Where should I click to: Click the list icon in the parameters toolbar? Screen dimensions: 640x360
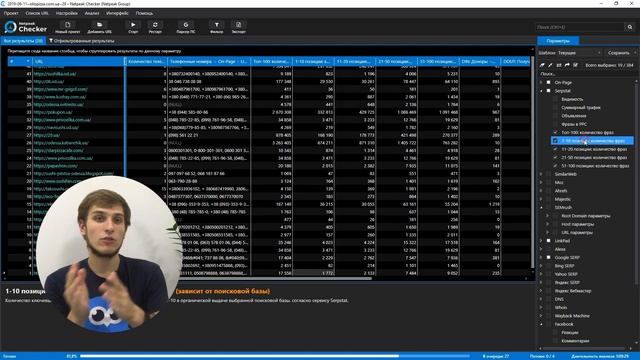pyautogui.click(x=559, y=65)
